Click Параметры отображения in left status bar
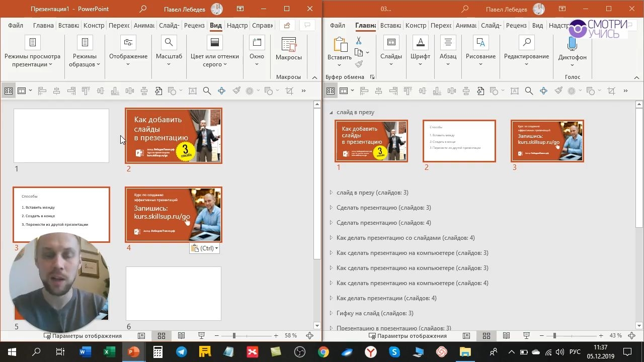 [x=83, y=336]
